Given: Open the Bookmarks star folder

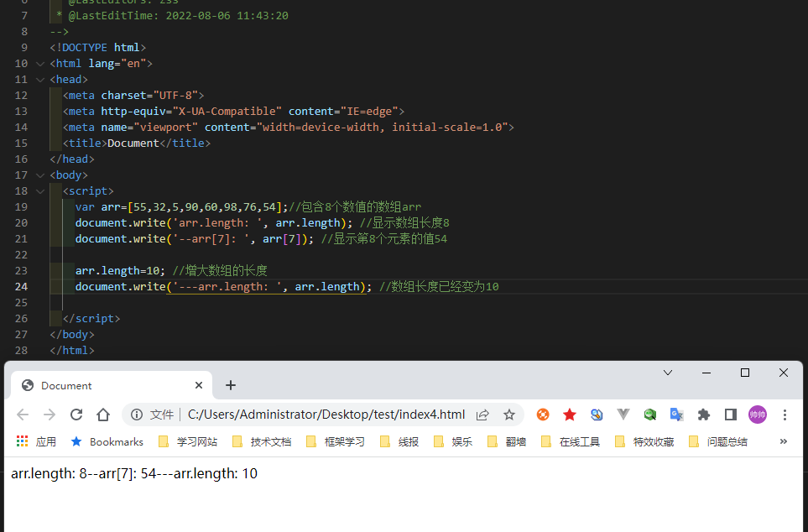Looking at the screenshot, I should pos(107,441).
